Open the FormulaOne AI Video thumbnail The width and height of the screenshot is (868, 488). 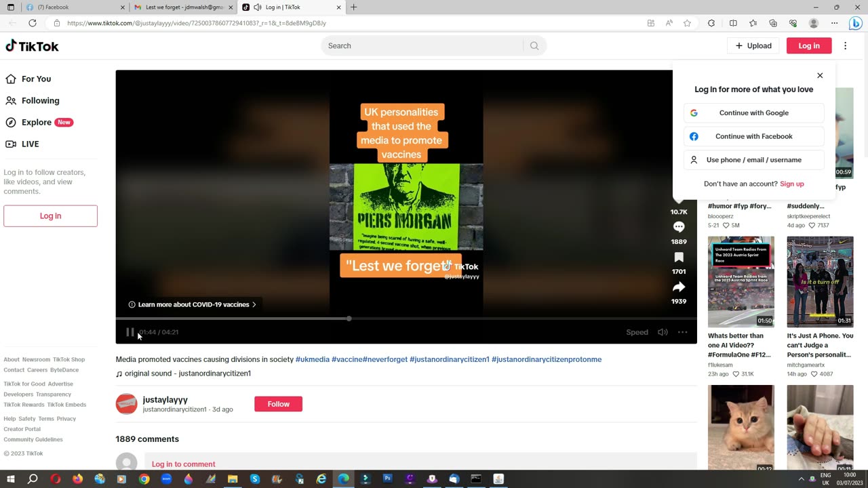(x=741, y=281)
